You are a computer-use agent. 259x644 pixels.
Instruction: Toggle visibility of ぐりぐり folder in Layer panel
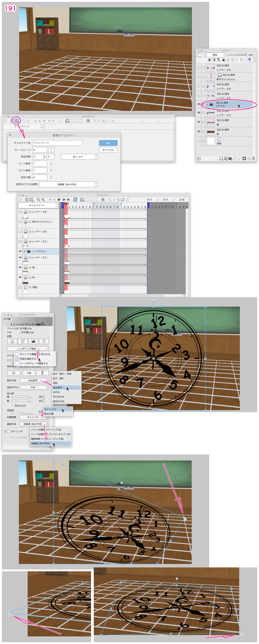tap(199, 104)
